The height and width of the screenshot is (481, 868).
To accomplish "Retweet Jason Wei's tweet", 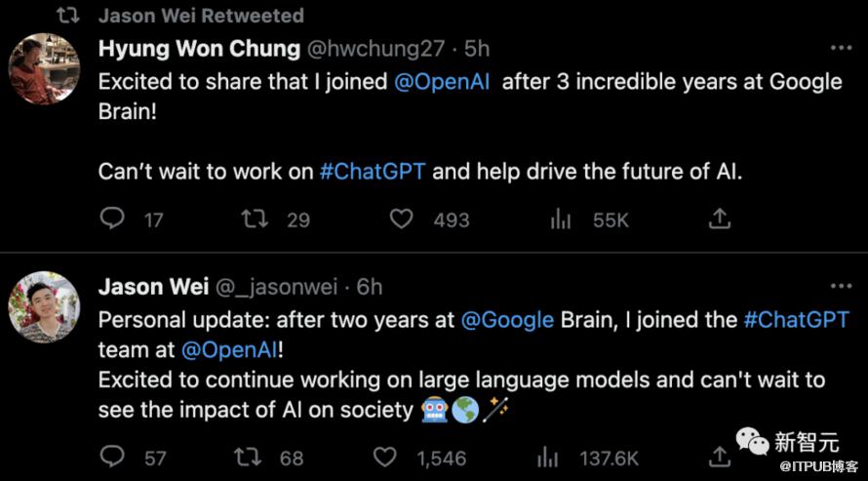I will [248, 458].
